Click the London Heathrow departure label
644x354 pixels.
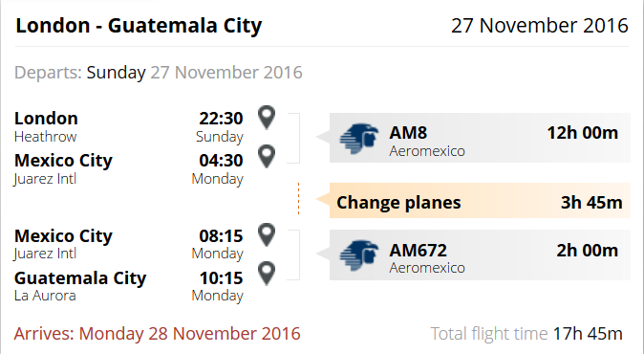point(46,127)
